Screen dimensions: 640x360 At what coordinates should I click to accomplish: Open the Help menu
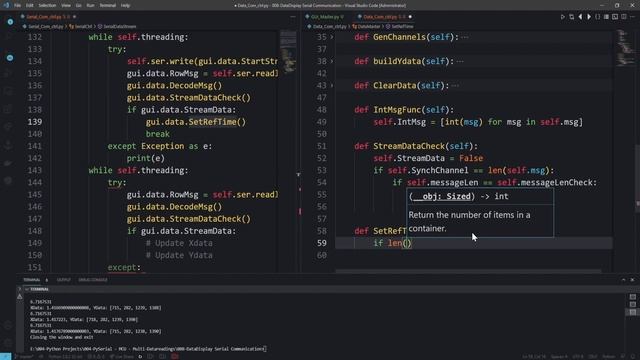click(x=125, y=6)
